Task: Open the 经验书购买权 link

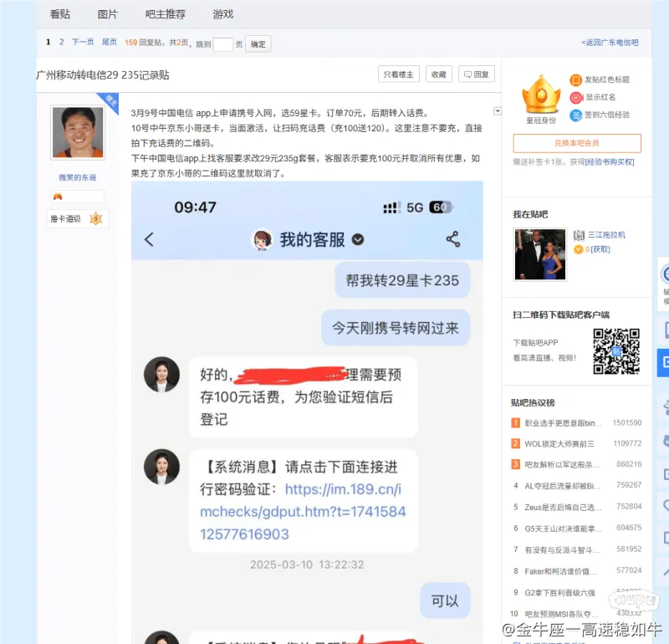Action: (610, 162)
